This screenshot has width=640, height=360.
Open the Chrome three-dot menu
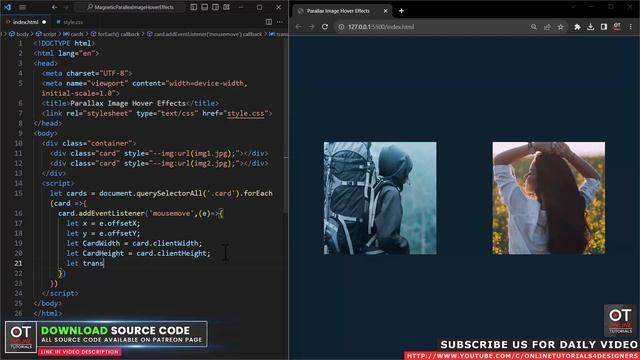point(631,27)
